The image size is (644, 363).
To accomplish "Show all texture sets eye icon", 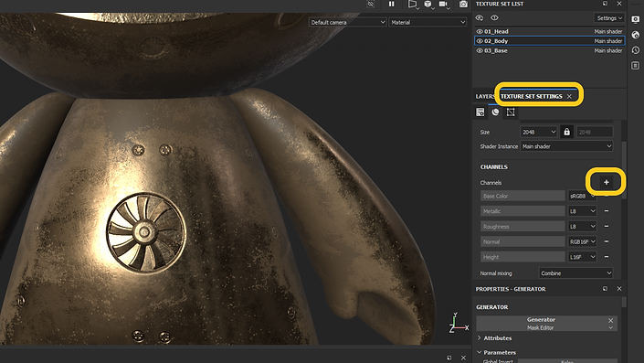I will click(x=494, y=17).
